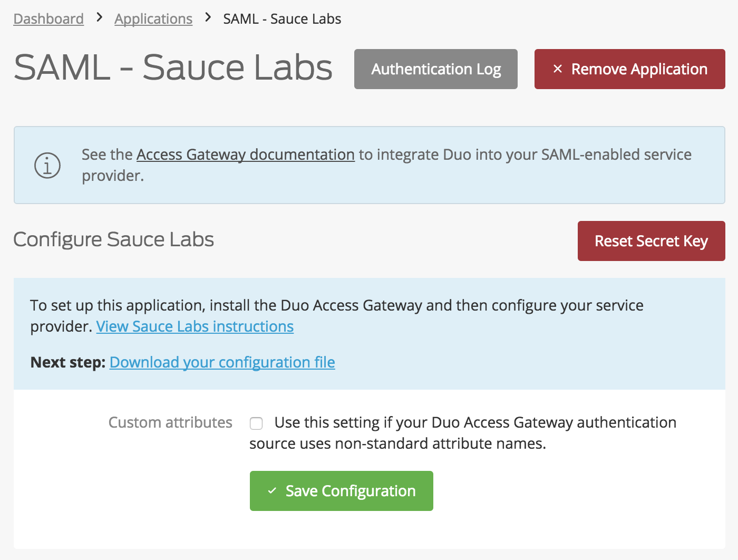The width and height of the screenshot is (738, 560).
Task: Navigate to the Applications page
Action: pyautogui.click(x=153, y=18)
